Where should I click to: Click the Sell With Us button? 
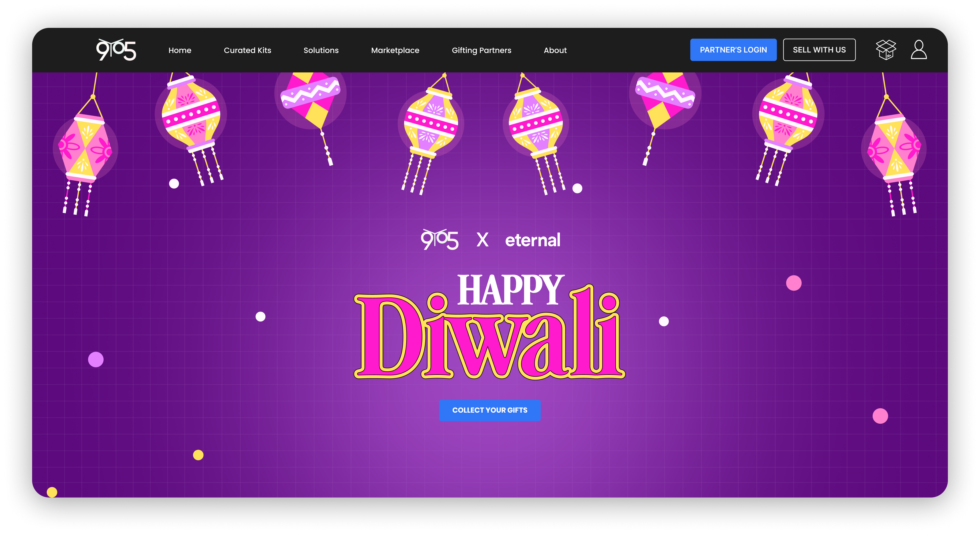point(819,50)
